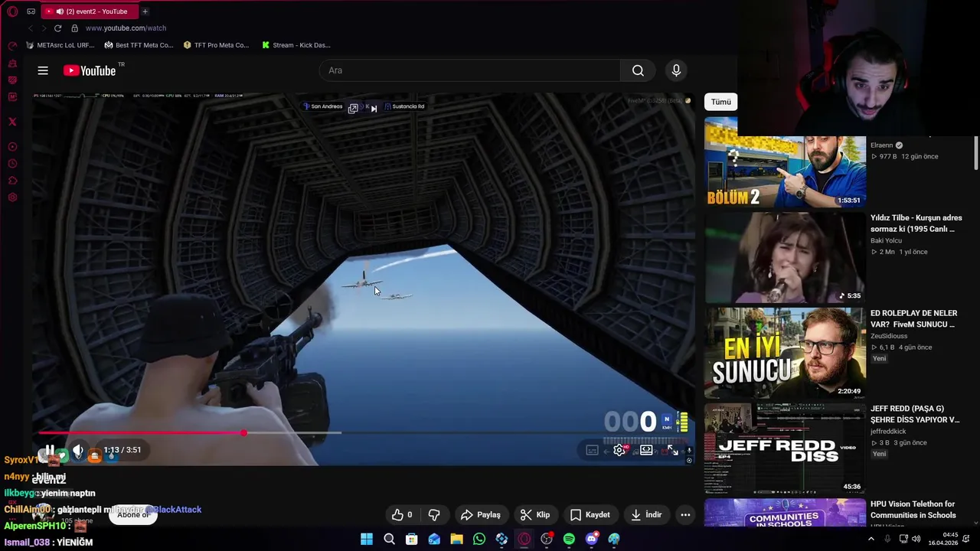Open Opera sidebar settings gear
Viewport: 980px width, 551px height.
12,197
